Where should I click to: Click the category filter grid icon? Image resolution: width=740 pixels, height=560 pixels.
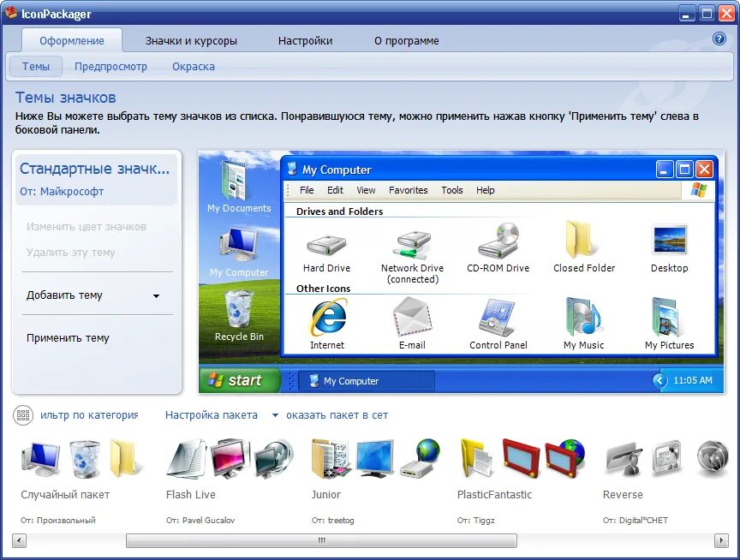click(x=22, y=415)
